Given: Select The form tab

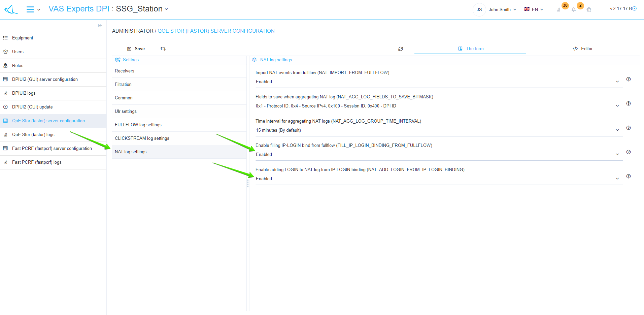Looking at the screenshot, I should 471,49.
